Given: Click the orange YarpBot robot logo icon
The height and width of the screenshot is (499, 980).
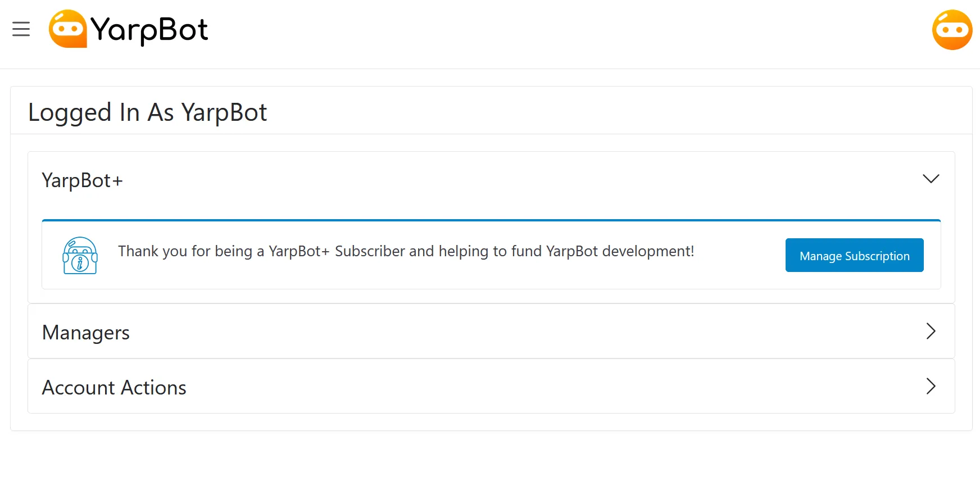Looking at the screenshot, I should (x=69, y=29).
